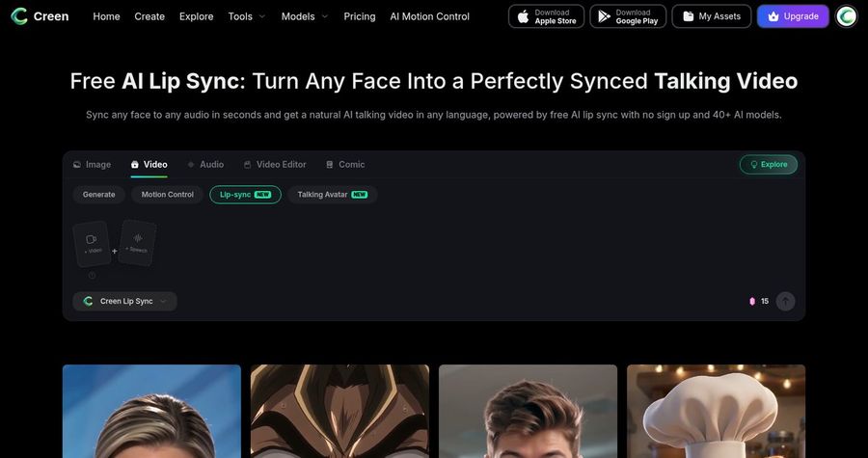Viewport: 868px width, 458px height.
Task: Switch to the Audio tab
Action: (205, 164)
